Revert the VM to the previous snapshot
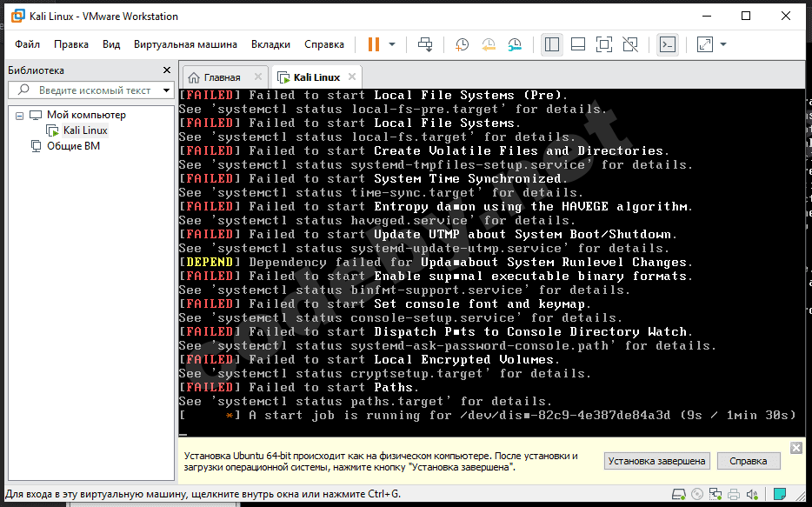The height and width of the screenshot is (507, 812). pyautogui.click(x=489, y=44)
